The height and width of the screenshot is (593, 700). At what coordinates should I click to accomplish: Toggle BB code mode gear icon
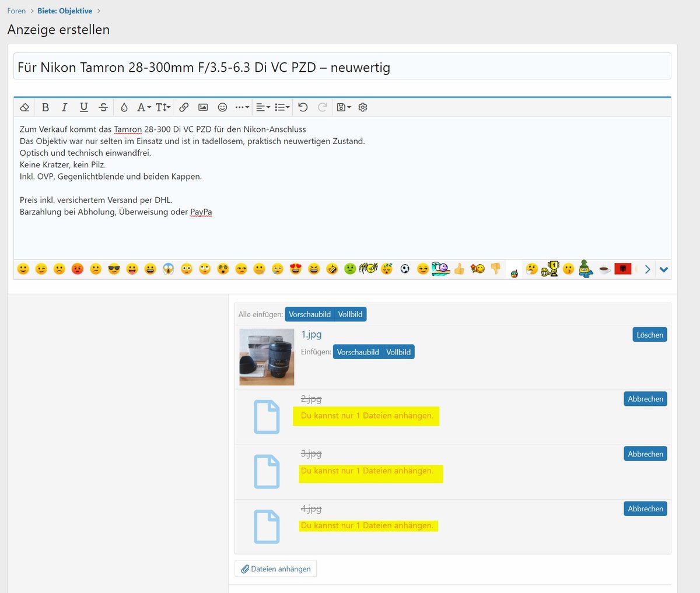tap(363, 107)
